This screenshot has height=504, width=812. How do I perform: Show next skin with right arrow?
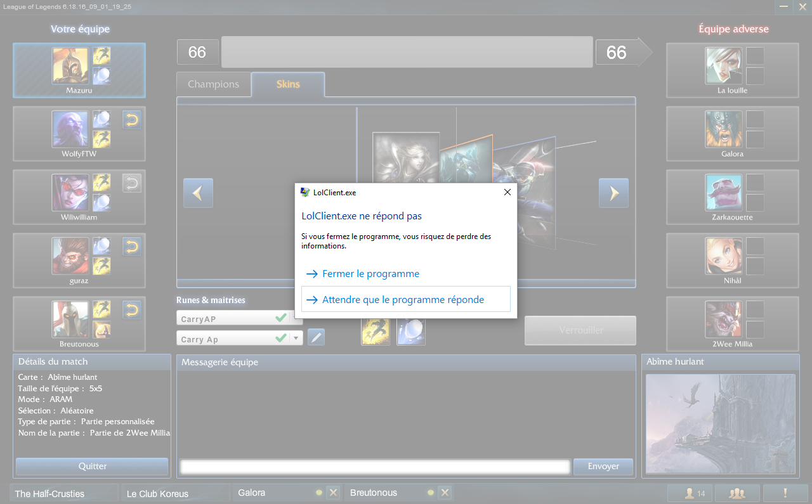613,193
